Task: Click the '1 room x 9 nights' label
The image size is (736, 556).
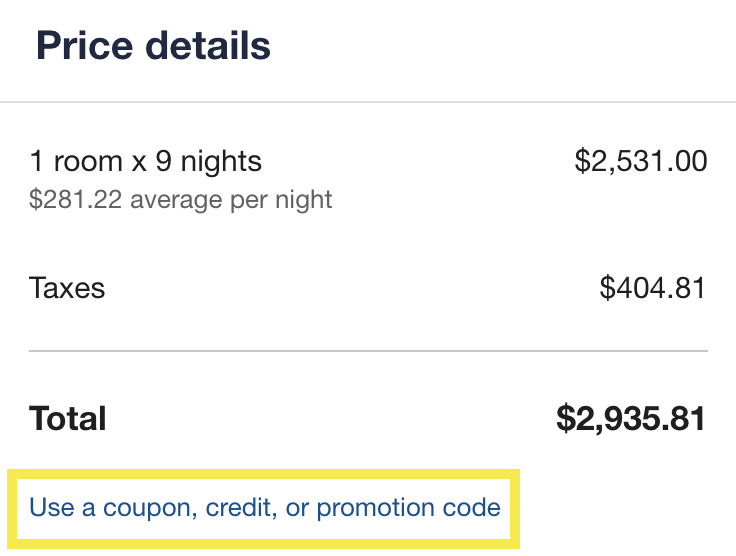Action: [146, 161]
